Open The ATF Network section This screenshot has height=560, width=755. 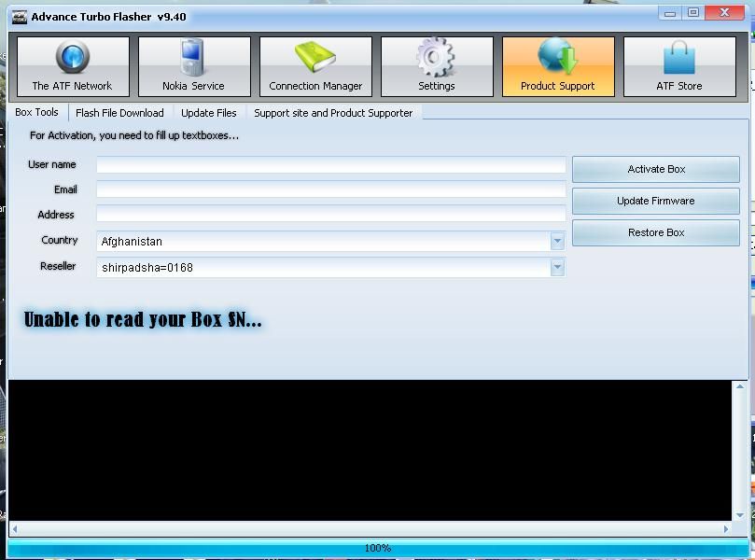(x=73, y=66)
